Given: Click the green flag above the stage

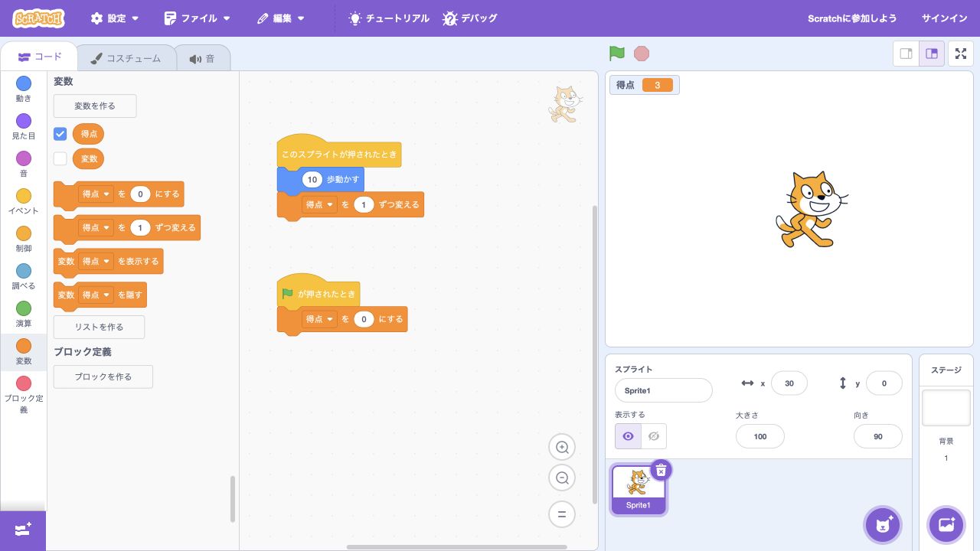Looking at the screenshot, I should 617,54.
